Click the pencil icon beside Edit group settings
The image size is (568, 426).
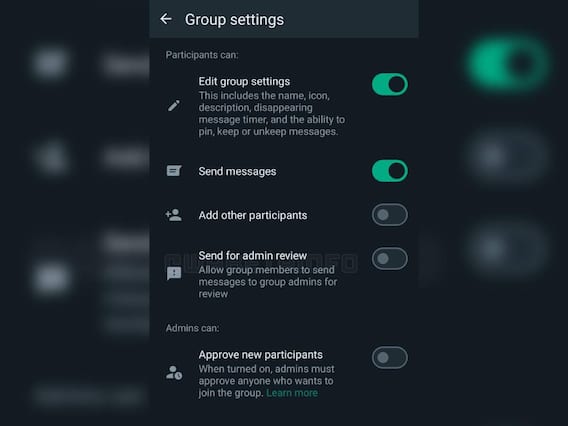(174, 106)
